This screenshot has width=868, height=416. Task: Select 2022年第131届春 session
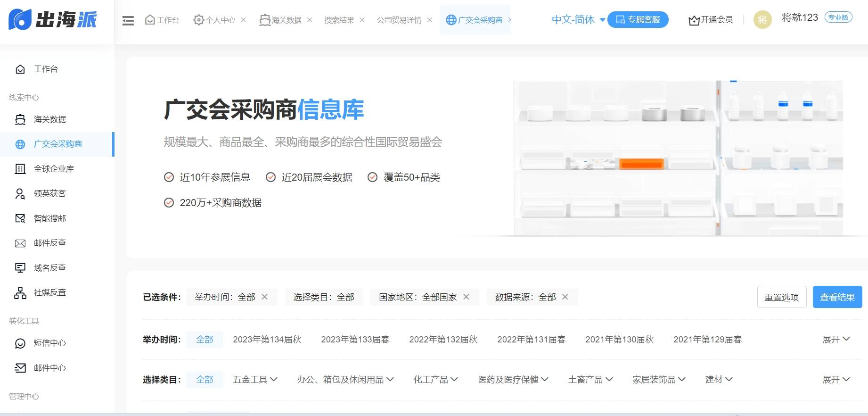(x=532, y=340)
